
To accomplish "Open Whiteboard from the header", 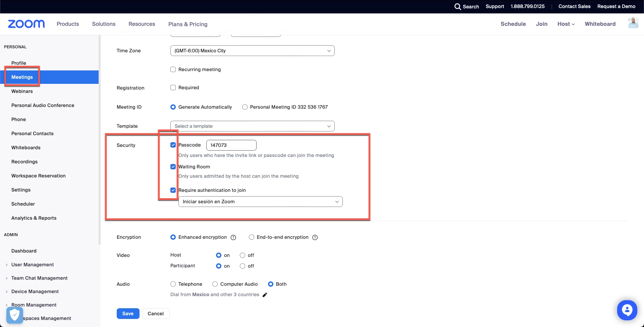I will tap(600, 24).
